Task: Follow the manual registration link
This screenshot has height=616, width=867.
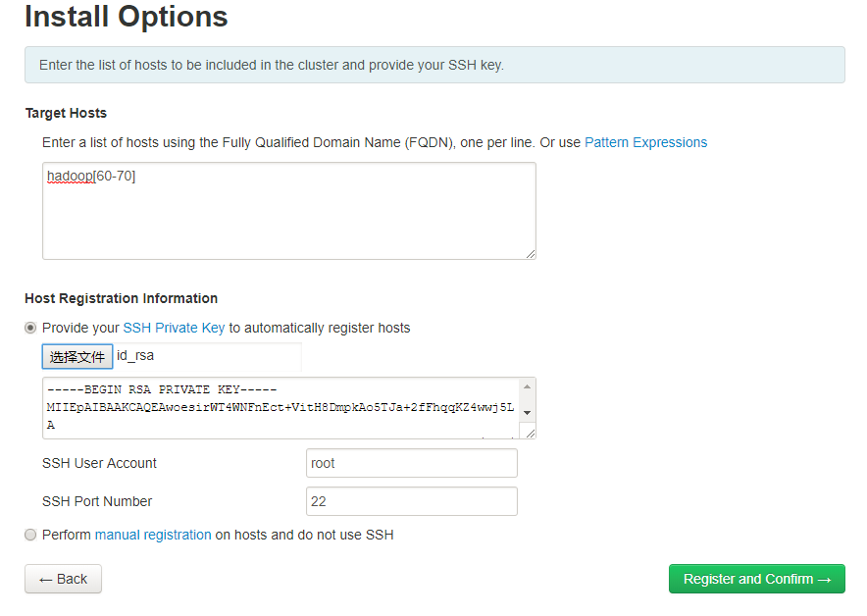Action: (153, 535)
